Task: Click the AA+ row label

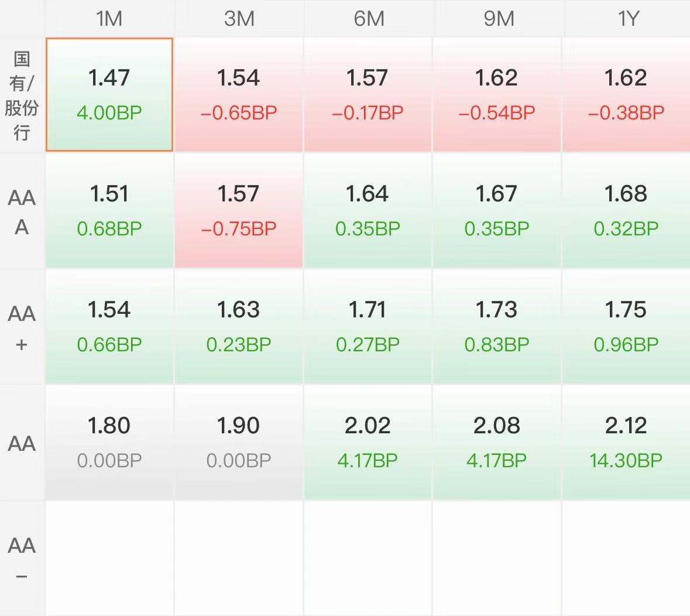Action: tap(22, 327)
